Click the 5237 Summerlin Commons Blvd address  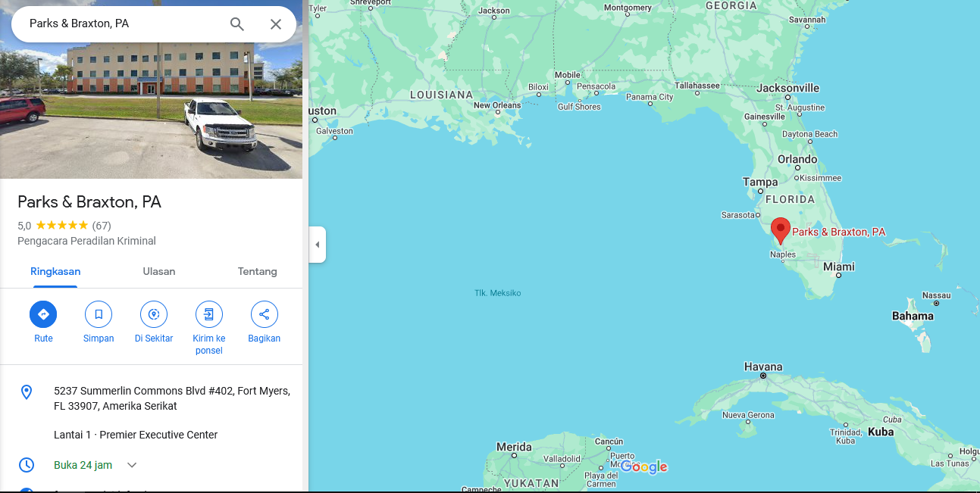(x=172, y=398)
